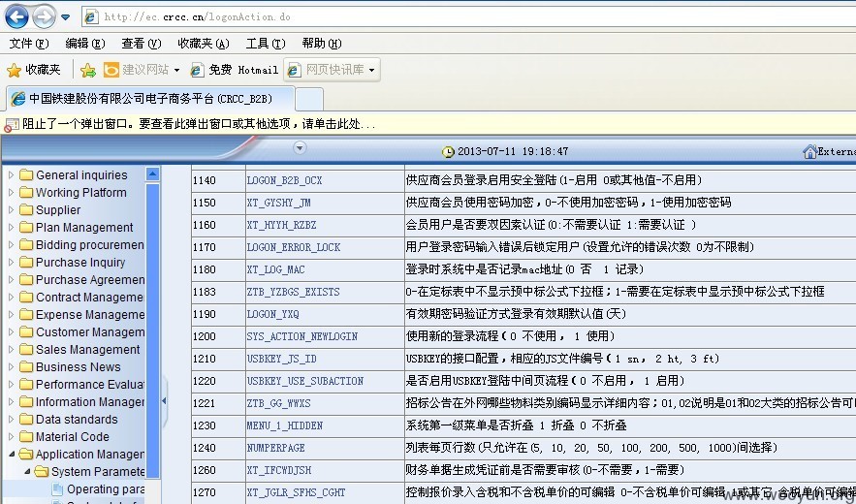Viewport: 856px width, 504px height.
Task: Expand the Plan Management folder
Action: click(11, 228)
